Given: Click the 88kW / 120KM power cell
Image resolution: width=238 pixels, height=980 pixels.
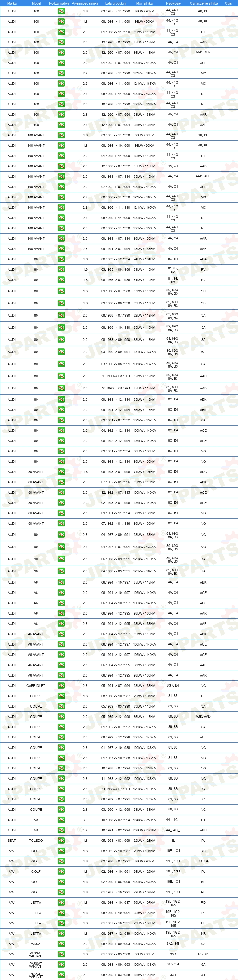Looking at the screenshot, I should click(145, 975).
